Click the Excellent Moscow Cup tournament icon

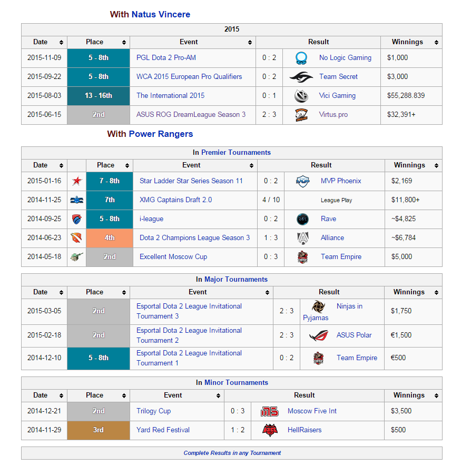[76, 257]
